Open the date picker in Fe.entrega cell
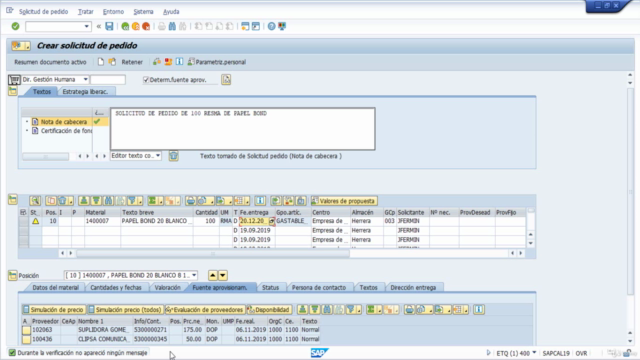640x360 pixels. (x=272, y=221)
